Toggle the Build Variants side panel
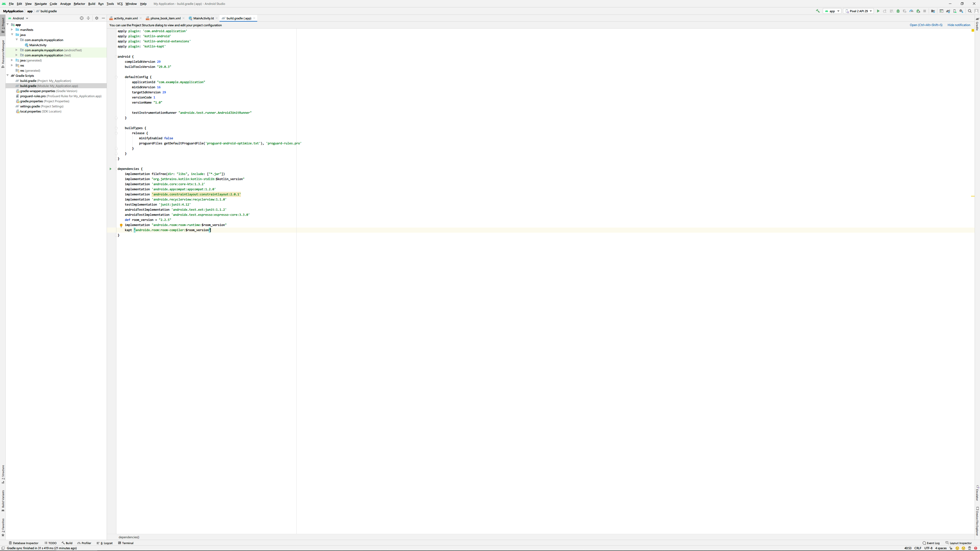980x551 pixels. 3,500
